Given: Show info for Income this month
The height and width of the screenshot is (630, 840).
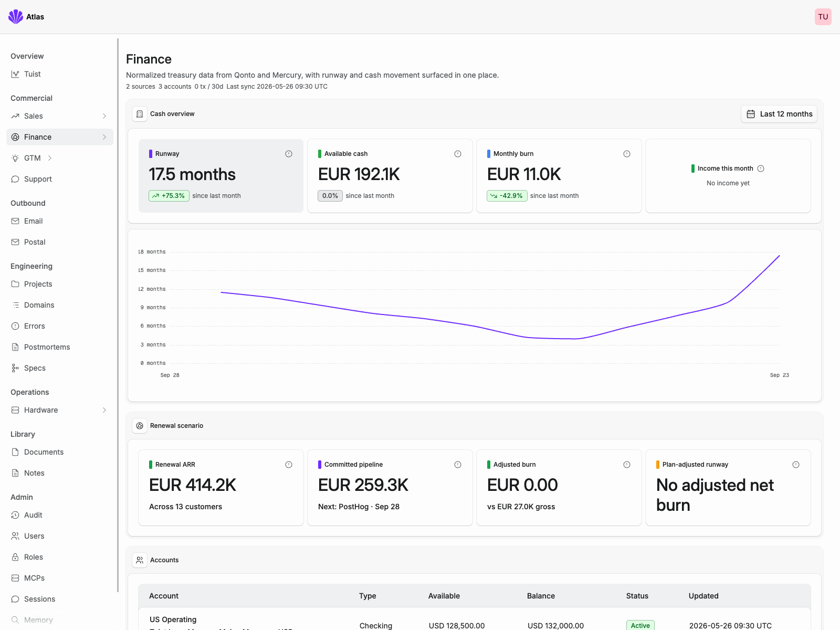Looking at the screenshot, I should tap(761, 169).
